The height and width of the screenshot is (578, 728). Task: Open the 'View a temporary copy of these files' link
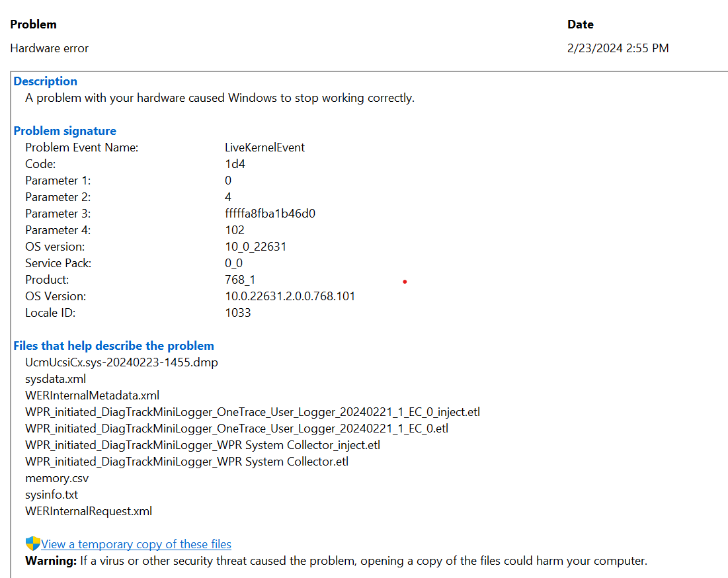tap(136, 544)
